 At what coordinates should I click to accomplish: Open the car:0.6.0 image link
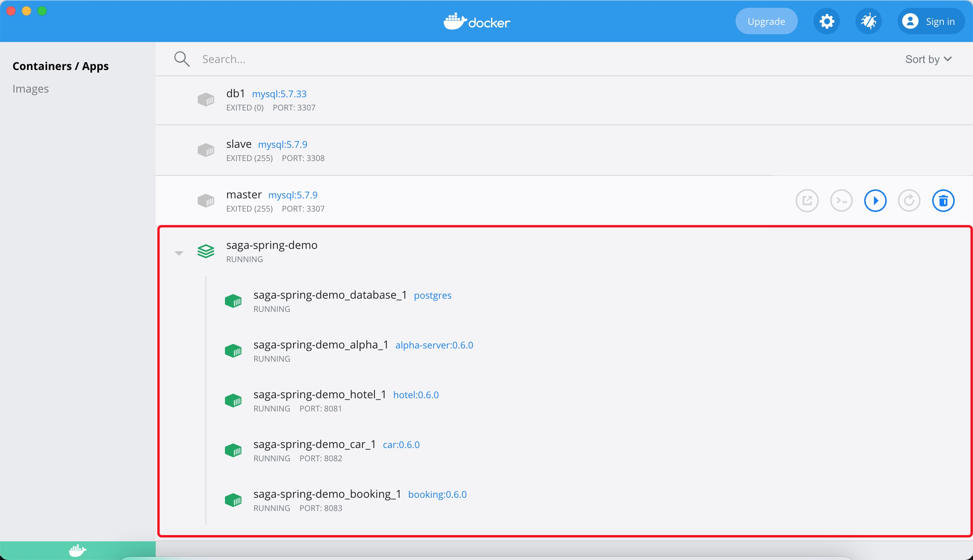401,445
